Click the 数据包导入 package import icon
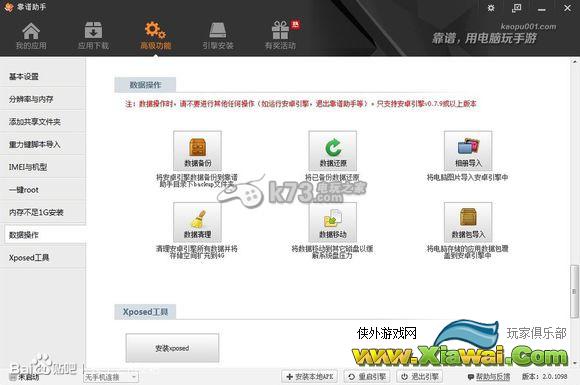Image resolution: width=580 pixels, height=385 pixels. [468, 222]
